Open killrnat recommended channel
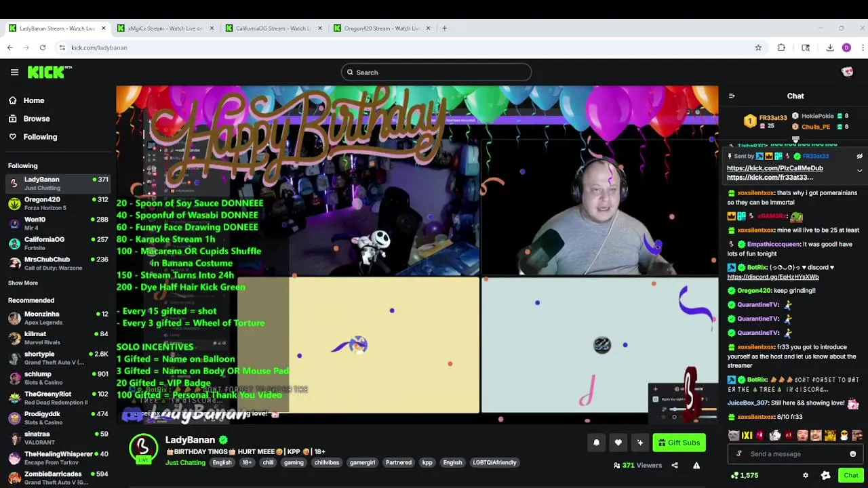Viewport: 868px width, 488px height. coord(58,338)
